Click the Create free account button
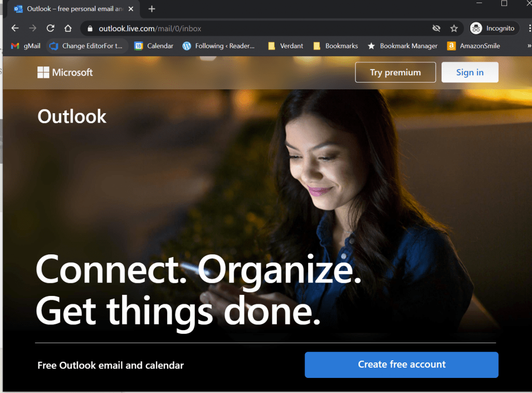Screen dimensions: 532x393 401,364
